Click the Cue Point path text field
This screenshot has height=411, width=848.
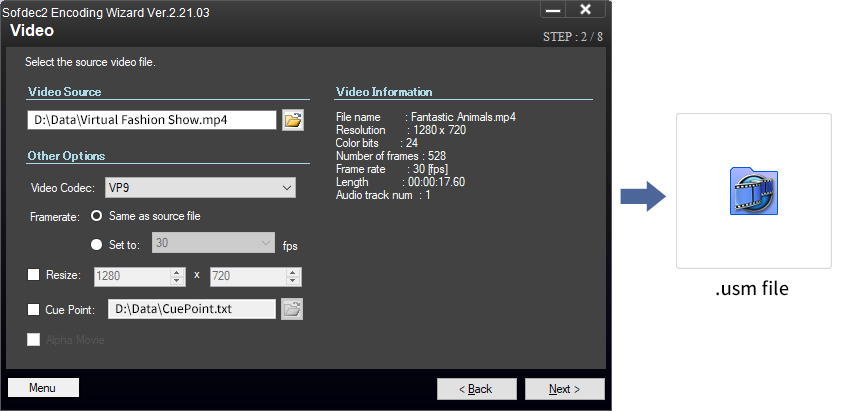tap(192, 309)
